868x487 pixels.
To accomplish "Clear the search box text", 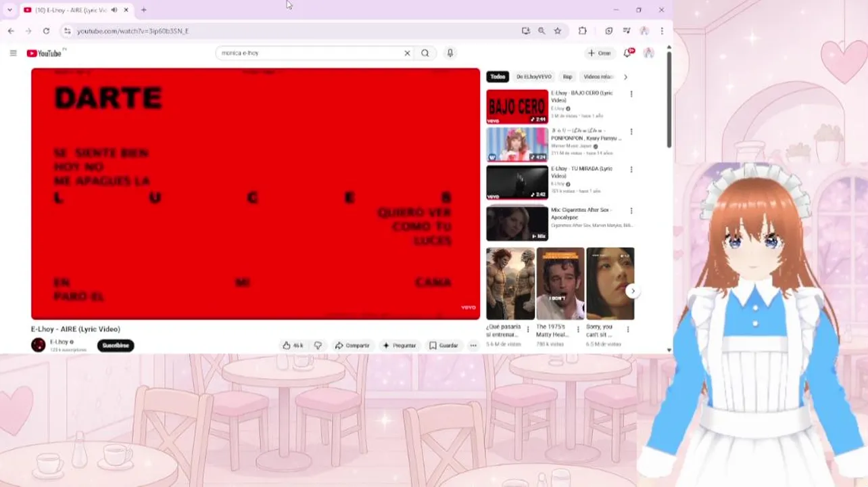I will coord(407,53).
